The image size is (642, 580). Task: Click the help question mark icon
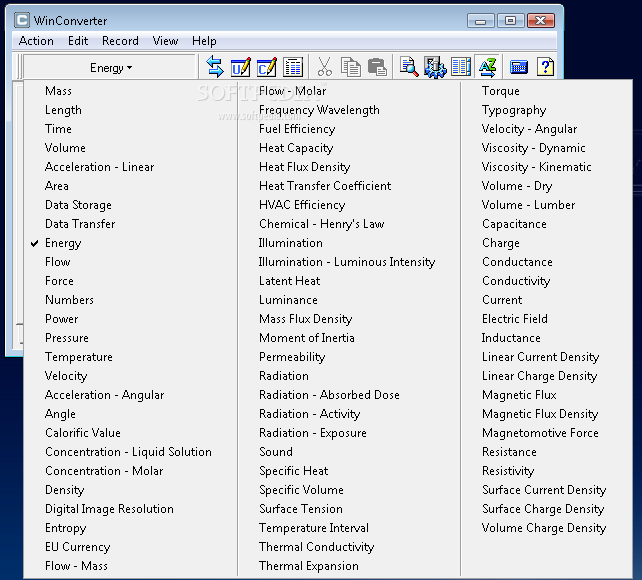(545, 67)
